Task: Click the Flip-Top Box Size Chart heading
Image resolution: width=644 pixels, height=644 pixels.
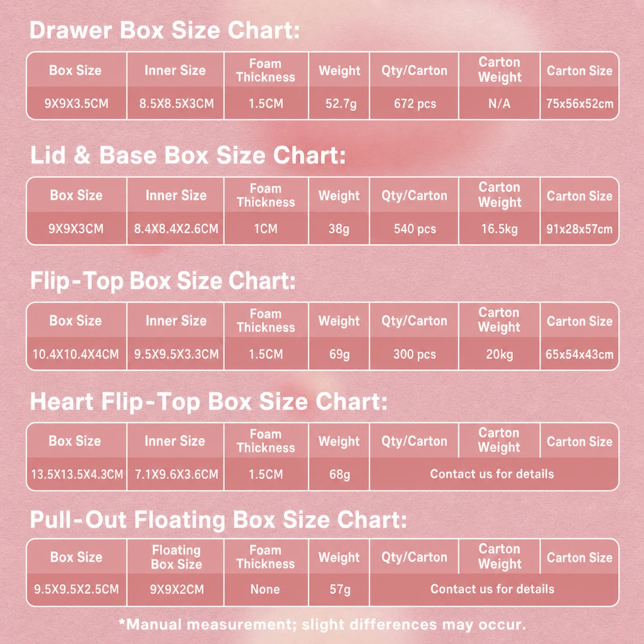Action: pos(163,281)
